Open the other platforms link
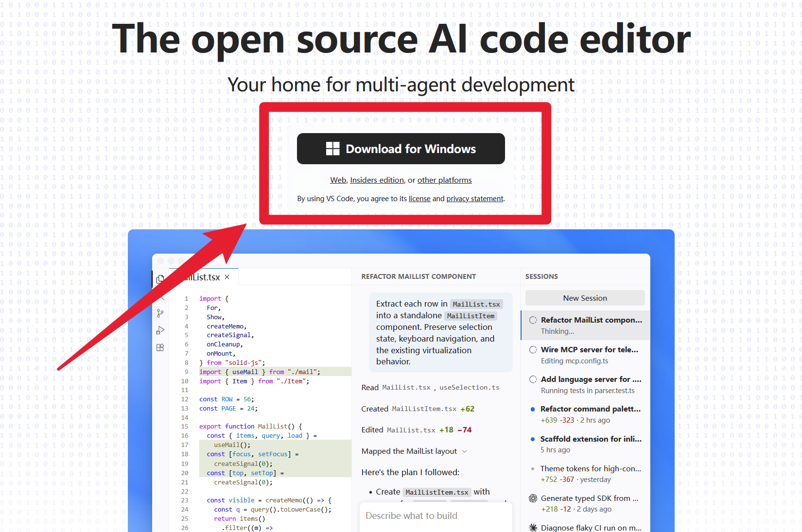The height and width of the screenshot is (532, 802). coord(444,180)
